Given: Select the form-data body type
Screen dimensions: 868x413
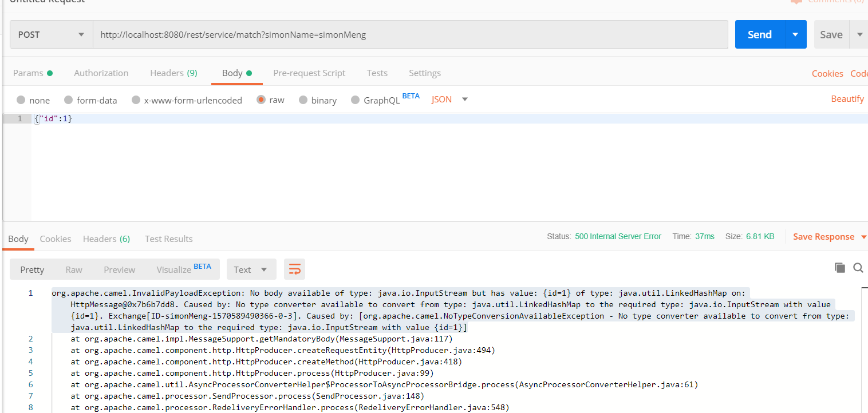Looking at the screenshot, I should (x=90, y=100).
